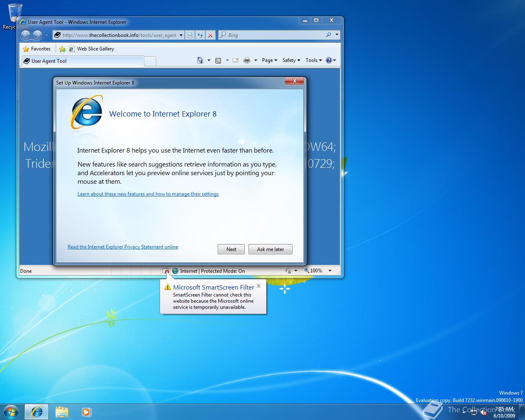Open the search provider dropdown arrow
This screenshot has height=420, width=525.
click(x=337, y=35)
